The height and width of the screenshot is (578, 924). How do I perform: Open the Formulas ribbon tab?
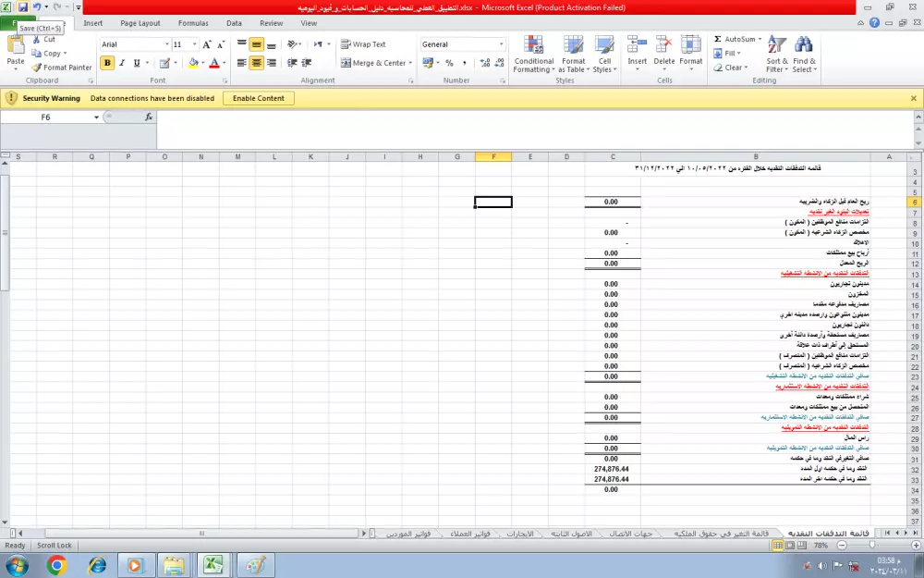click(193, 23)
